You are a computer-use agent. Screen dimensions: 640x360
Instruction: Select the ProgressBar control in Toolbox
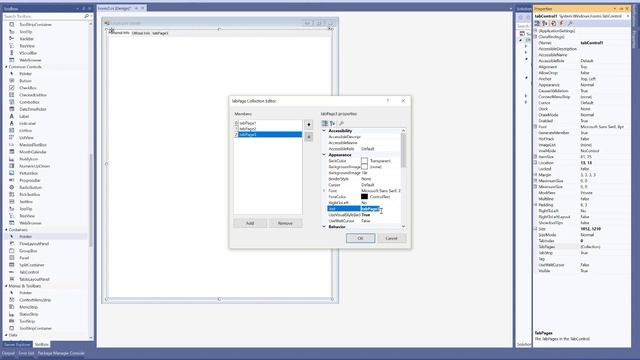point(30,180)
